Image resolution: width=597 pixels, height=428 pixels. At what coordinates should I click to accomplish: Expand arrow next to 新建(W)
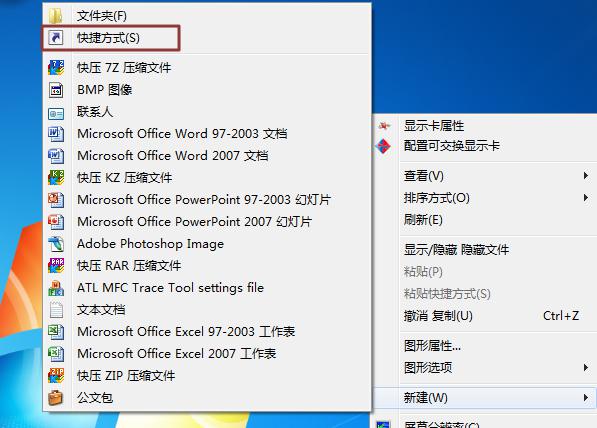tap(586, 398)
